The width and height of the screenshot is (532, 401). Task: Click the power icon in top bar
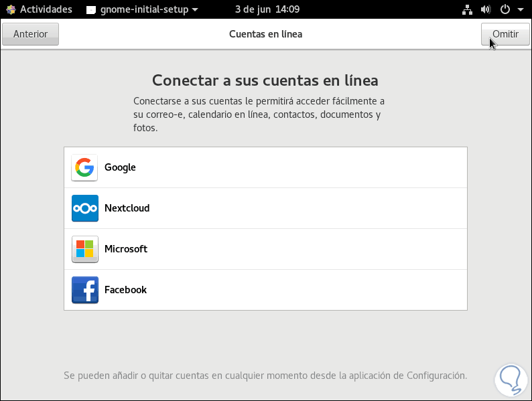click(x=505, y=9)
